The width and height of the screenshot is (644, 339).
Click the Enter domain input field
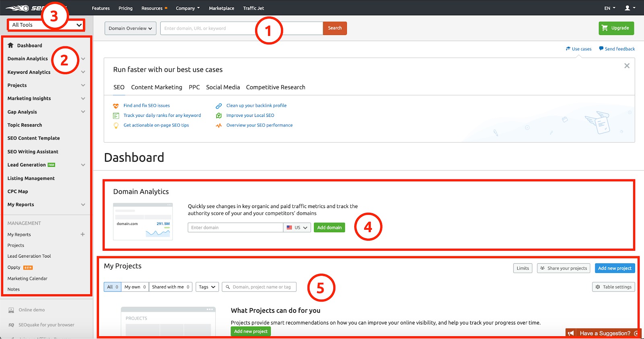tap(235, 228)
